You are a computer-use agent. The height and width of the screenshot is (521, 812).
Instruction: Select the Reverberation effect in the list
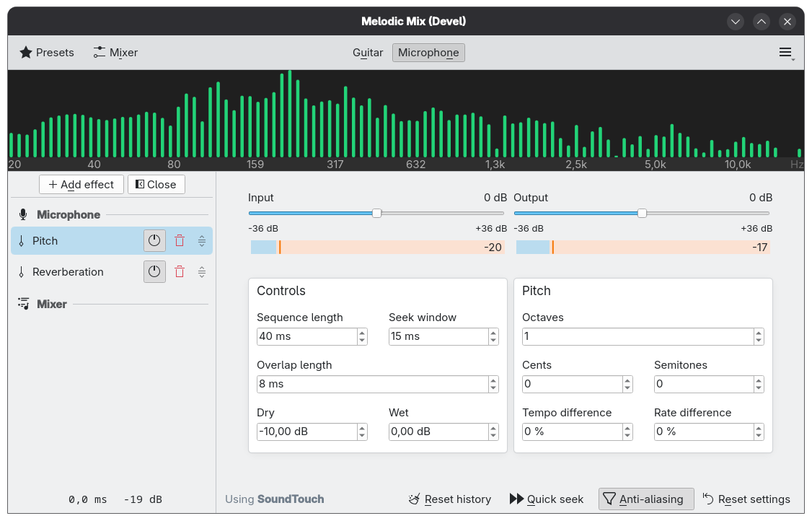pyautogui.click(x=69, y=272)
